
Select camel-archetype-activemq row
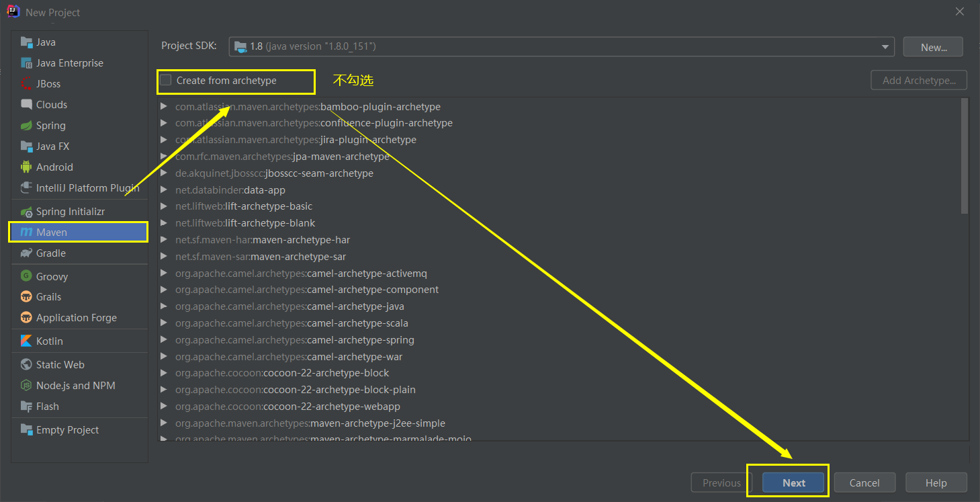coord(558,273)
